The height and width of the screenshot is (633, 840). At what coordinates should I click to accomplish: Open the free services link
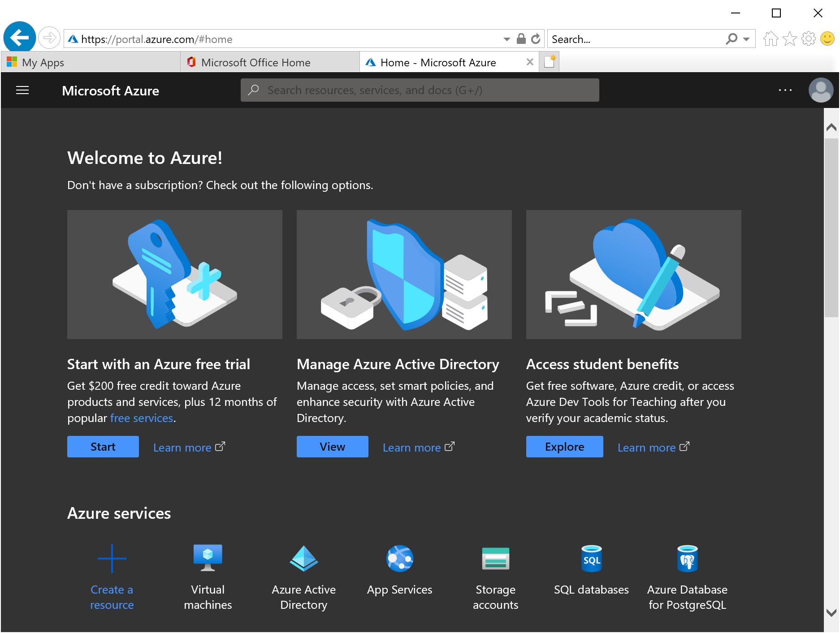pyautogui.click(x=142, y=418)
